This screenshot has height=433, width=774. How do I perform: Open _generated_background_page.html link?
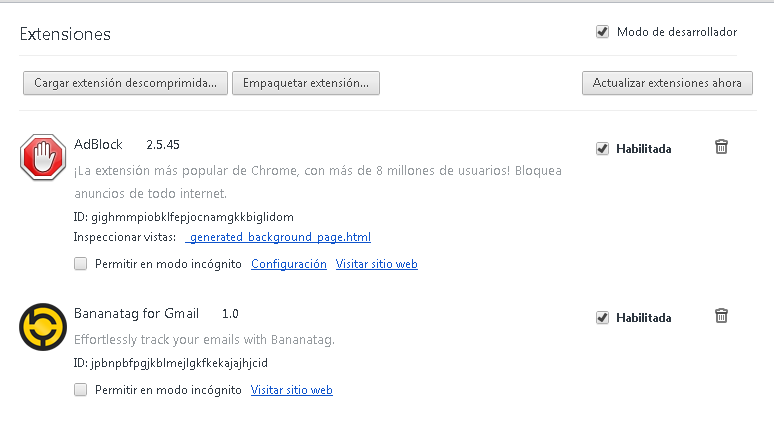278,237
